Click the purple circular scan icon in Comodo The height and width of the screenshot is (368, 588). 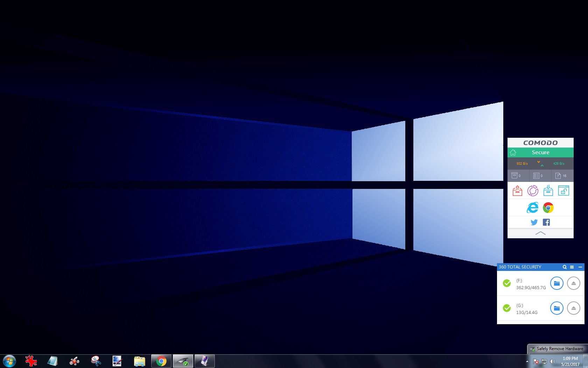tap(533, 191)
